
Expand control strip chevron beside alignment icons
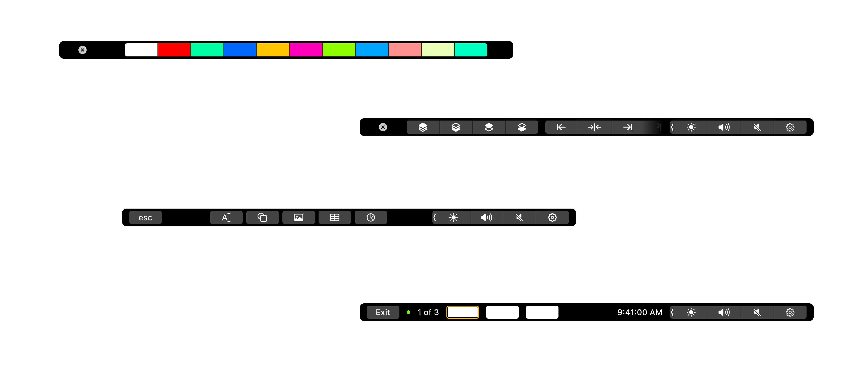672,127
